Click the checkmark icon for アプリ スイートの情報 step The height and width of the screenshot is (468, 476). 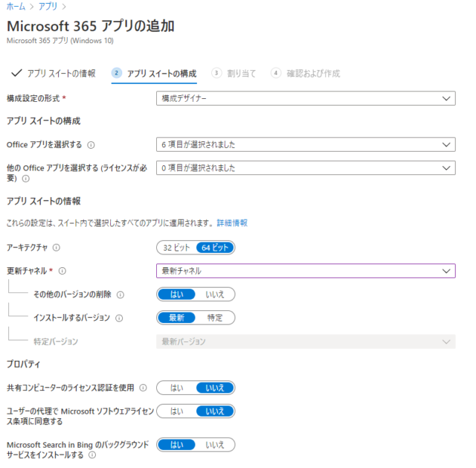click(16, 73)
